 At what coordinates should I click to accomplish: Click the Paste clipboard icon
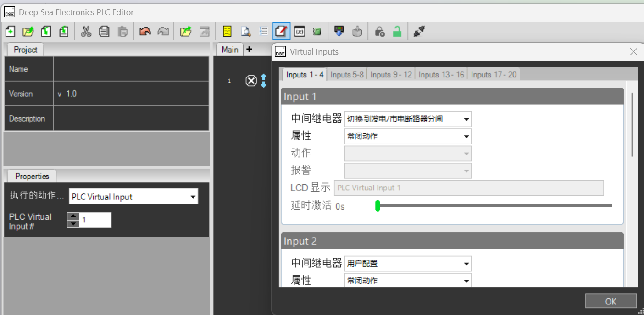pos(122,32)
